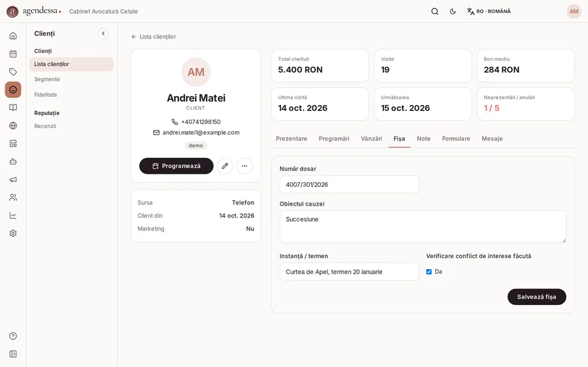The height and width of the screenshot is (367, 588).
Task: Select Lista clienților in sidebar
Action: tap(71, 64)
